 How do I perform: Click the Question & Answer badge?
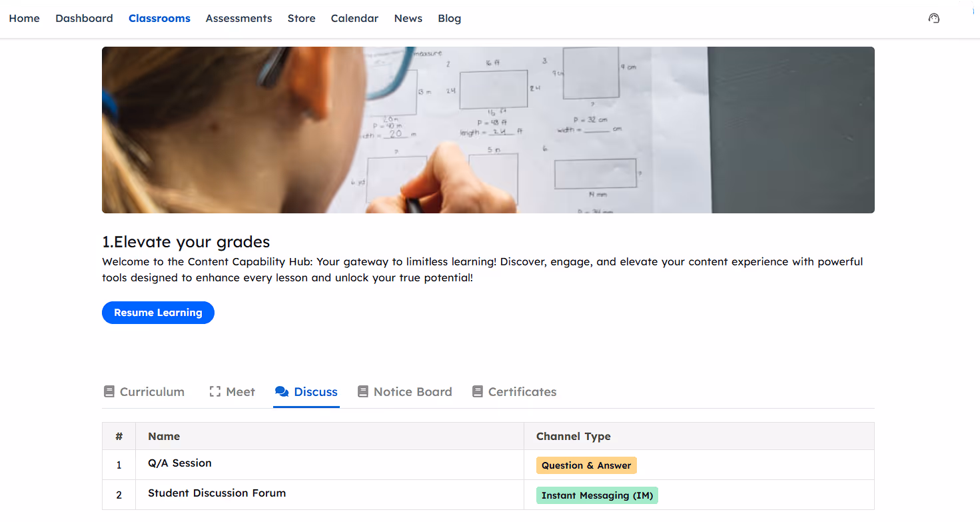586,465
